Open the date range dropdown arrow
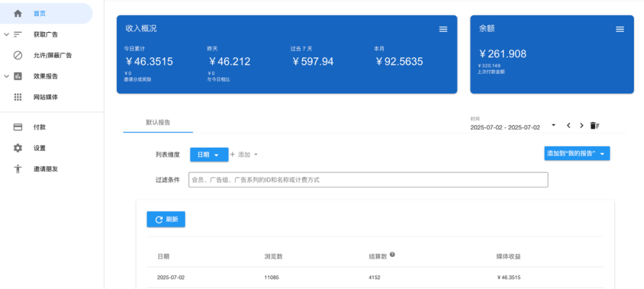 click(553, 125)
